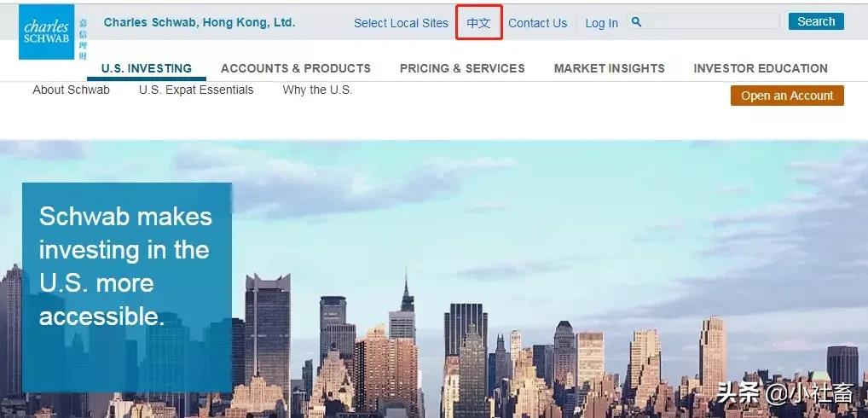Screen dimensions: 868x418
Task: Click the Log In link
Action: click(x=601, y=23)
